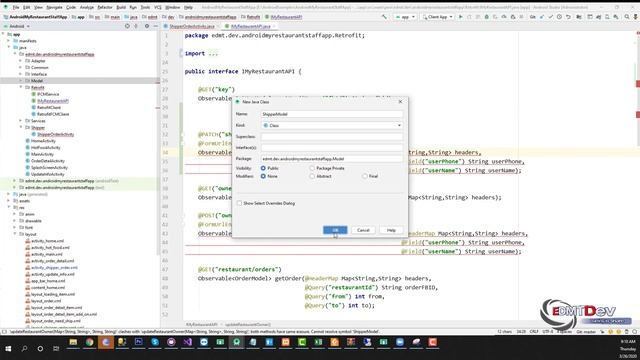Switch to ShipperOrderActivity.java tab

click(x=191, y=26)
